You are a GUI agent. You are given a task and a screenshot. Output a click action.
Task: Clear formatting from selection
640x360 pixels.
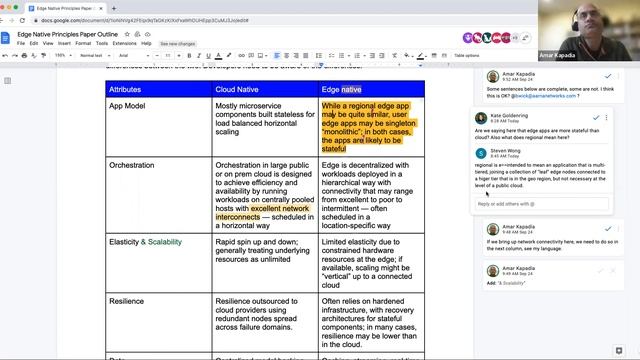[394, 56]
